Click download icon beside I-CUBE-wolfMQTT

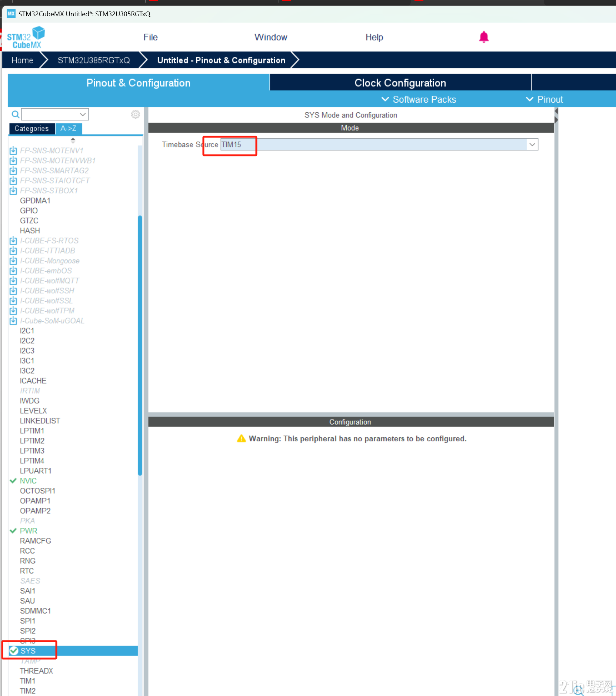pos(13,281)
